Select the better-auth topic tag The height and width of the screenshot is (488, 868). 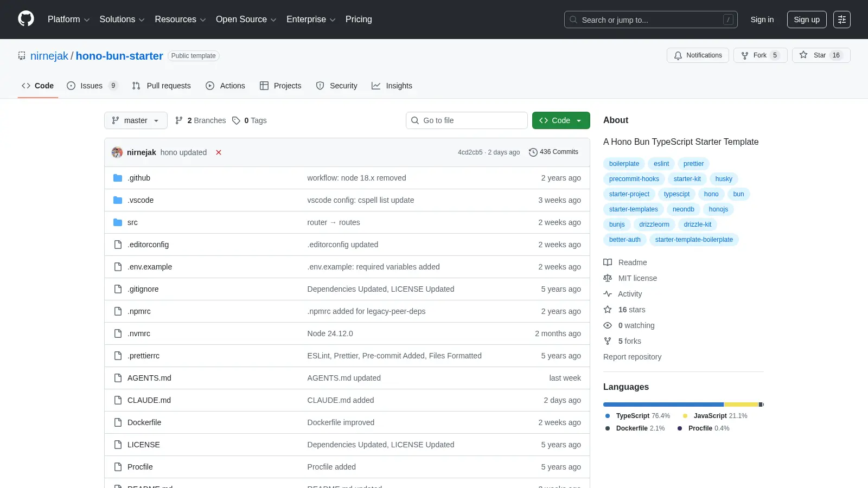624,240
